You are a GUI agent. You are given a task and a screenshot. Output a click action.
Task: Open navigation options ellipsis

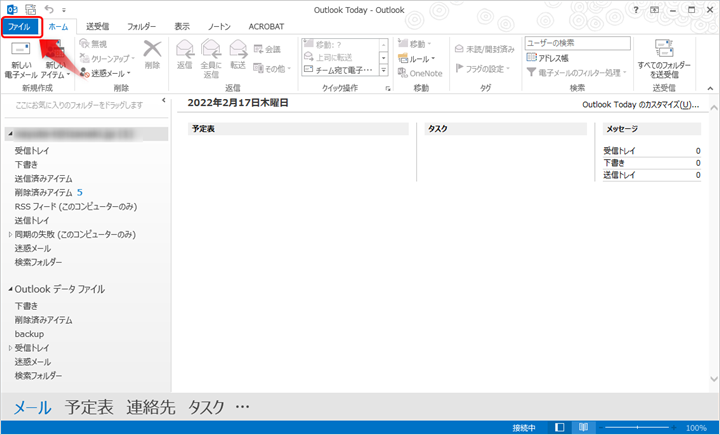(x=242, y=407)
